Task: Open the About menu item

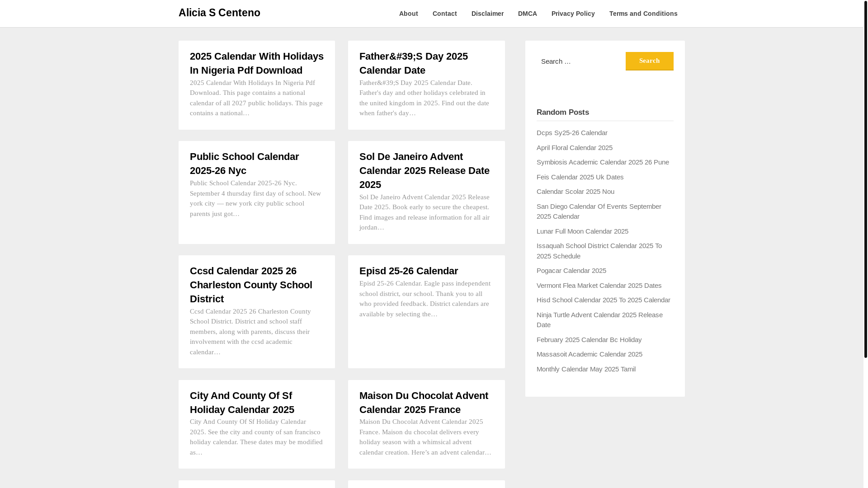Action: click(408, 14)
